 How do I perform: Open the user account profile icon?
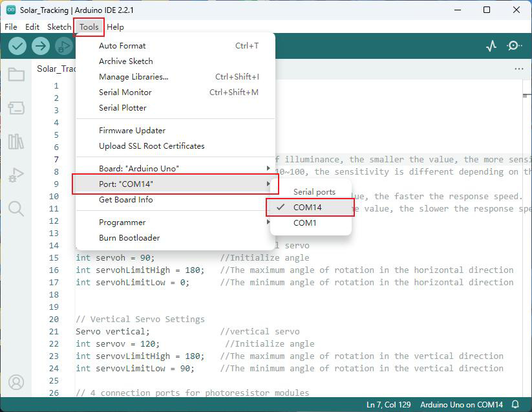(x=16, y=382)
